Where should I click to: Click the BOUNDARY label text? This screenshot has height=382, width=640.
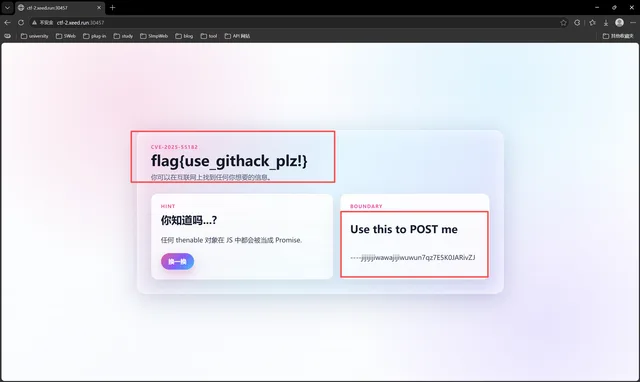(366, 206)
